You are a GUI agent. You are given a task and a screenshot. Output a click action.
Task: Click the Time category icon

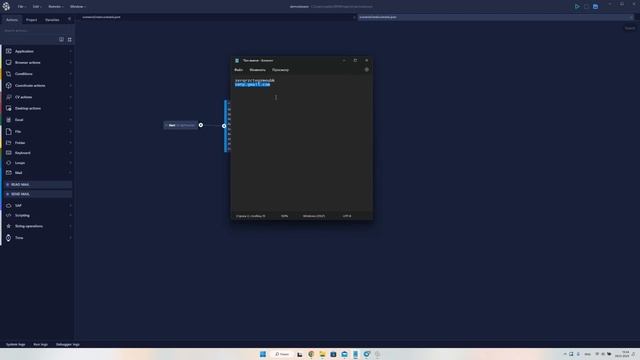[9, 238]
